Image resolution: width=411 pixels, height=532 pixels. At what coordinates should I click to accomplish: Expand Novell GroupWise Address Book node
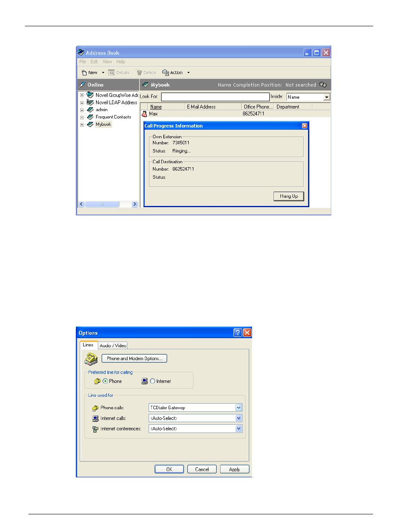pos(82,95)
